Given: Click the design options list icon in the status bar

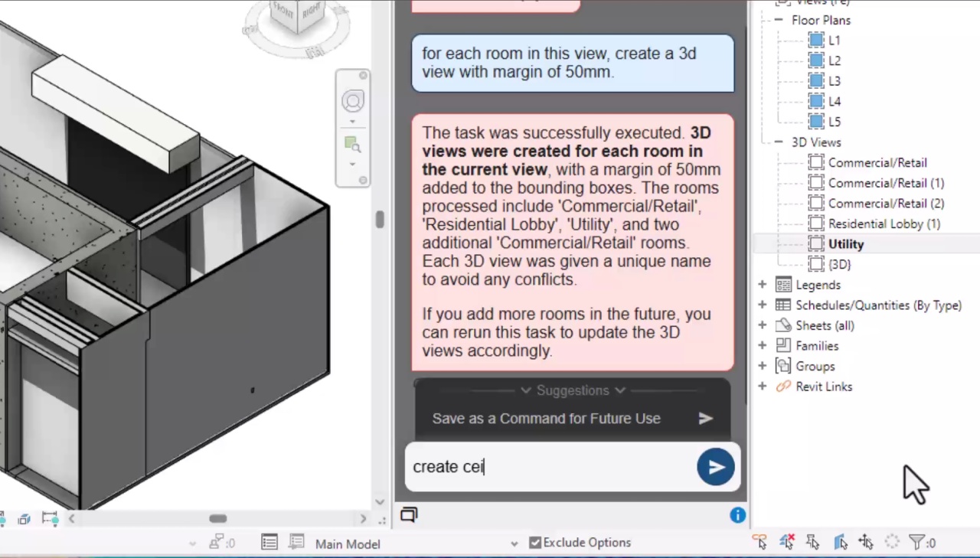Looking at the screenshot, I should pyautogui.click(x=269, y=542).
